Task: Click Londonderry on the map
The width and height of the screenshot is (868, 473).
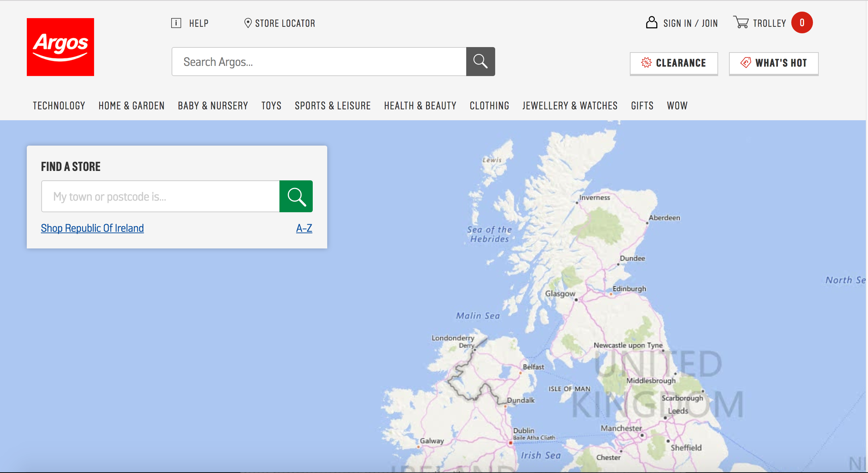Action: (453, 338)
